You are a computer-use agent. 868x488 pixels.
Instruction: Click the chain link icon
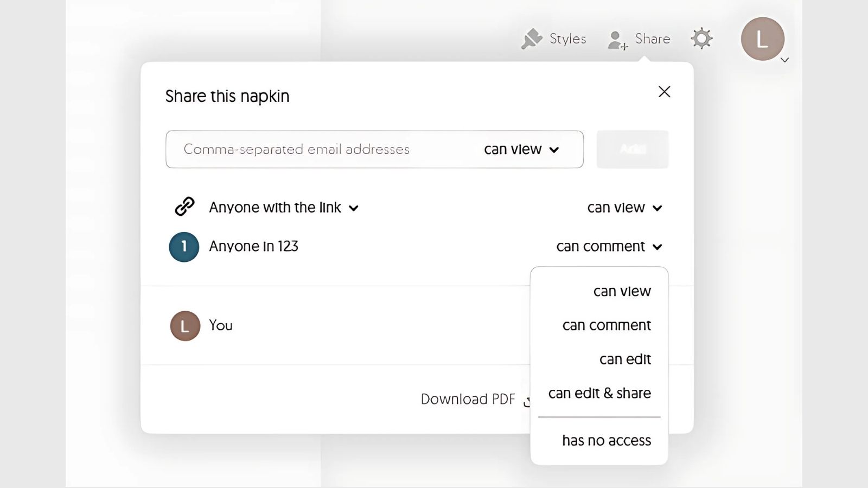(184, 207)
